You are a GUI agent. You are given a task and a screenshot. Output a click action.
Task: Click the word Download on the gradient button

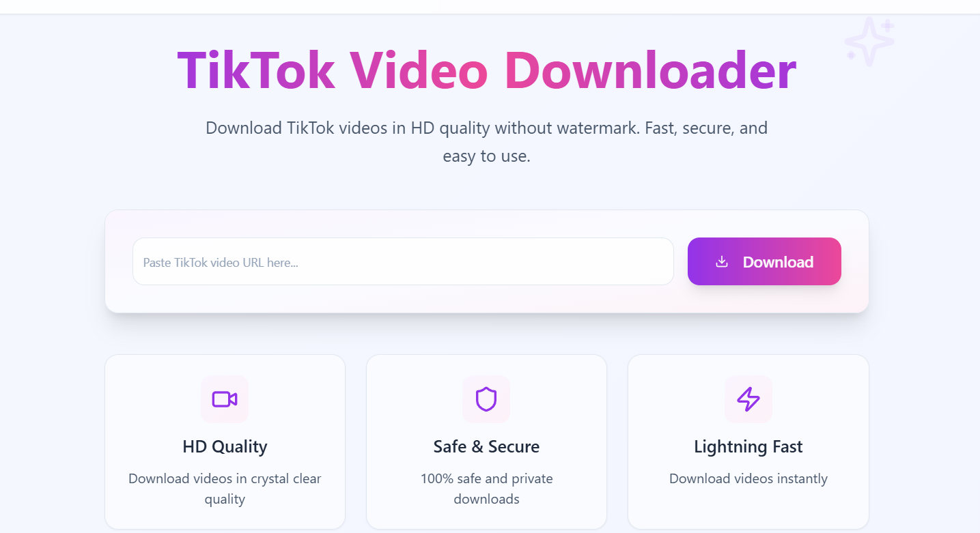click(x=778, y=262)
